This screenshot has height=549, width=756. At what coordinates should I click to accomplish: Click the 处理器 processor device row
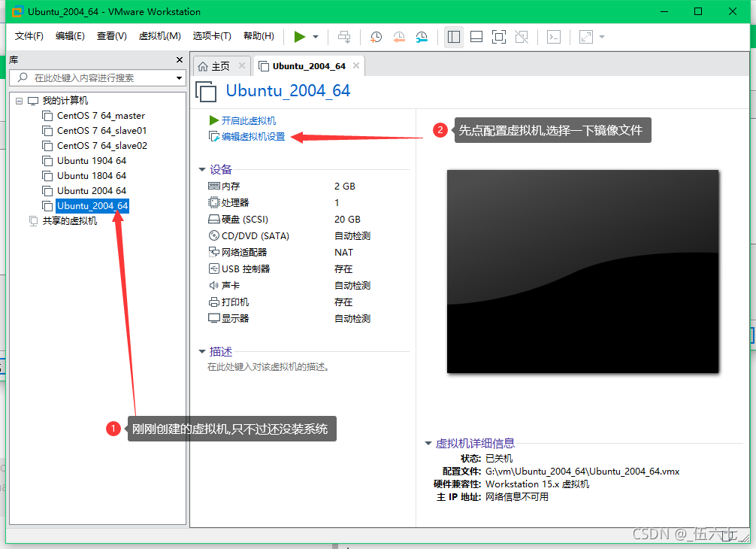(x=289, y=202)
